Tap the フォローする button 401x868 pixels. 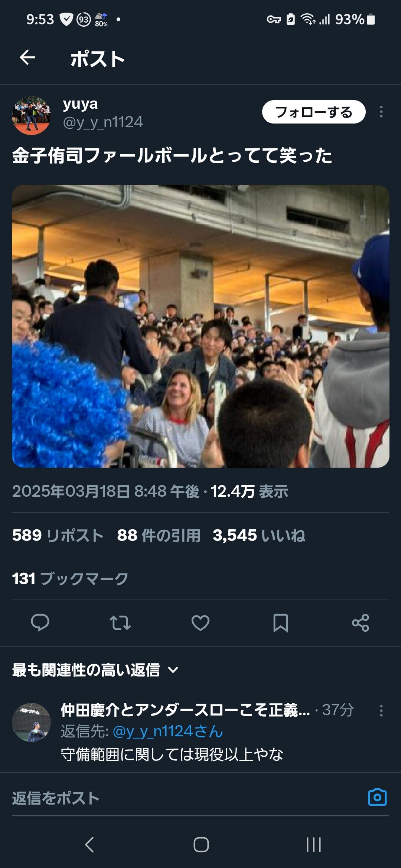tap(314, 112)
